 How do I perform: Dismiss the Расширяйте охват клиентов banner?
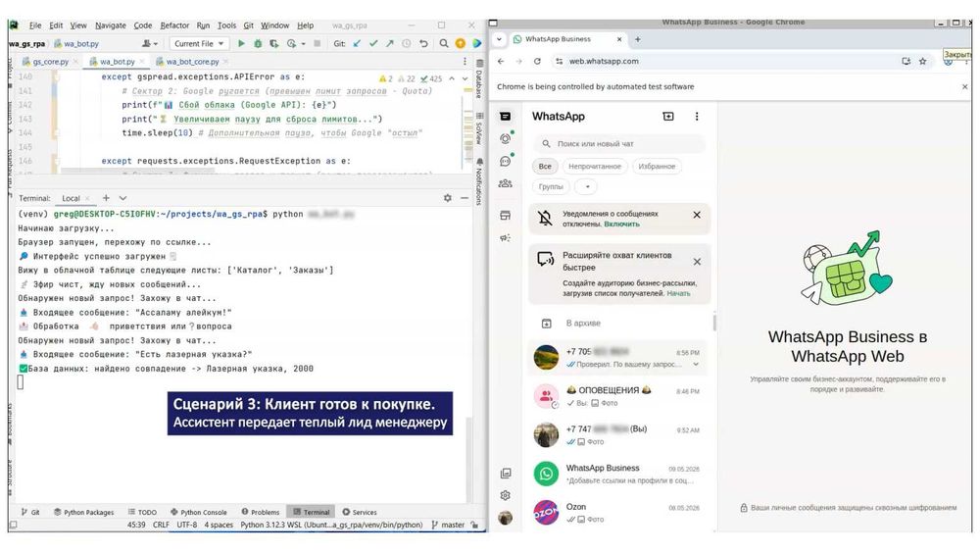click(697, 262)
